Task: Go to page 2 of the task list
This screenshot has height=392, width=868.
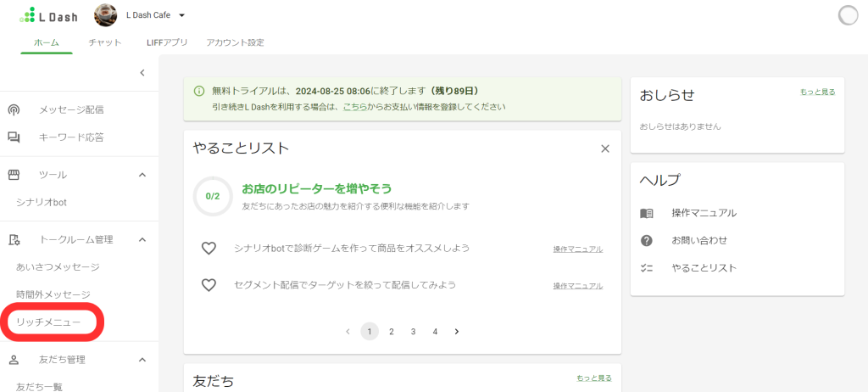Action: [392, 332]
